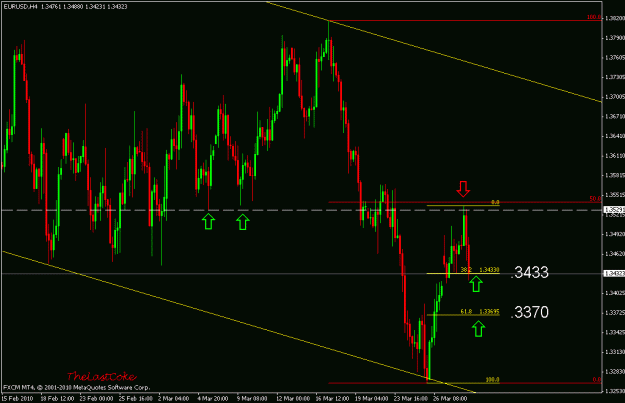Click the EURUSD,H4 chart title text
The image size is (625, 403).
(20, 7)
